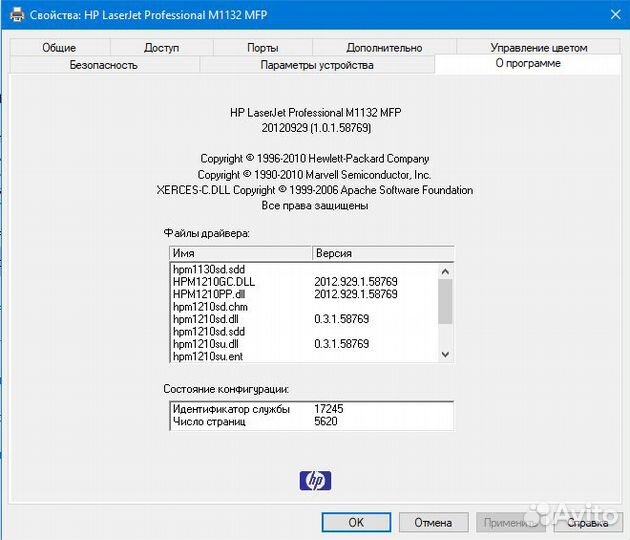Viewport: 630px width, 540px height.
Task: Click the printer icon in title bar
Action: coord(17,15)
